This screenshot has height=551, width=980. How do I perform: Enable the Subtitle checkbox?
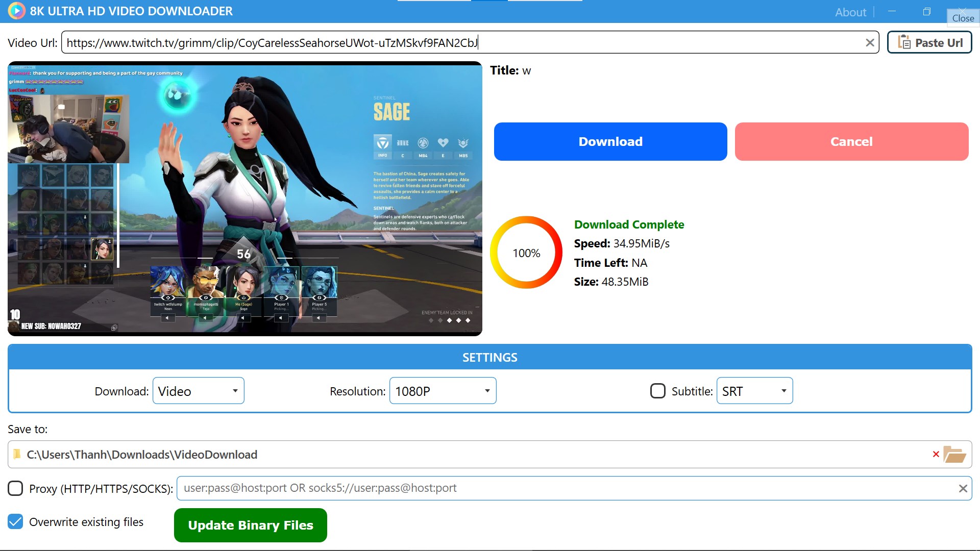pyautogui.click(x=657, y=391)
